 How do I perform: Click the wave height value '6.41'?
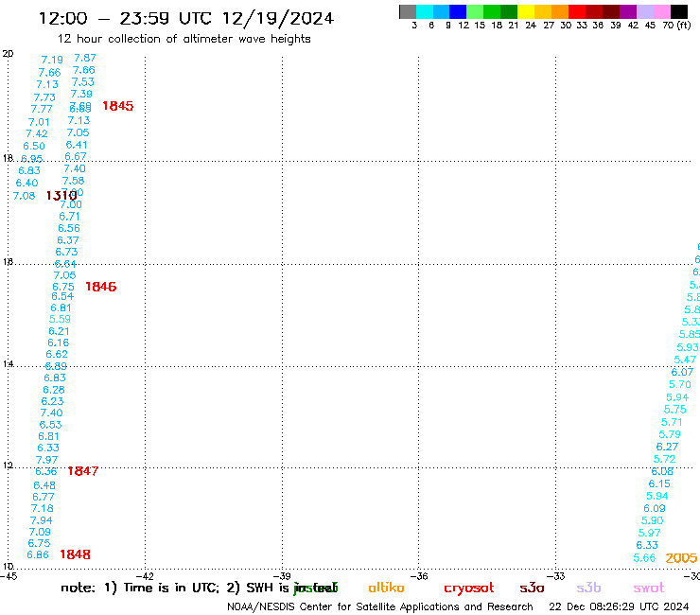pyautogui.click(x=77, y=145)
